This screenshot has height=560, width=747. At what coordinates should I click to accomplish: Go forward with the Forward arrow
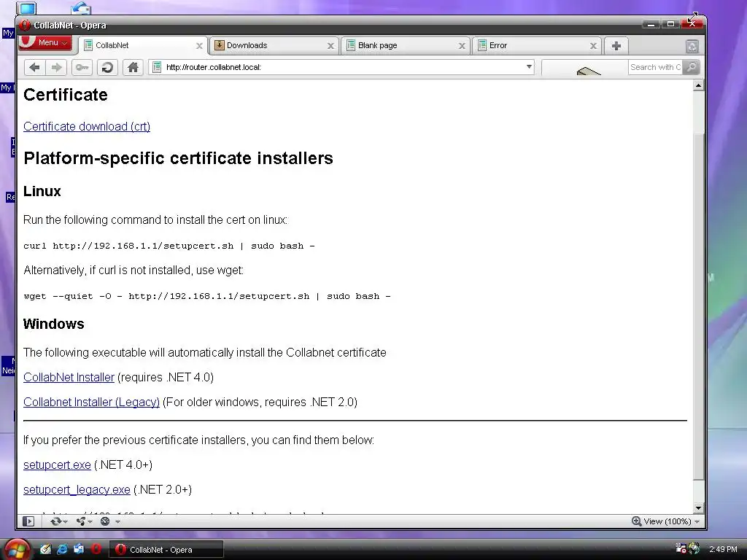point(57,68)
